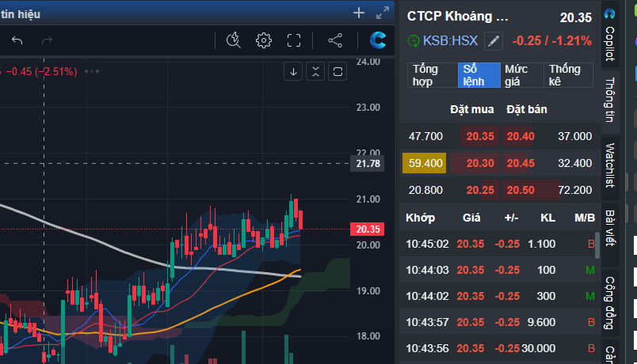Open the Copilot sidebar tab label

coord(610,44)
